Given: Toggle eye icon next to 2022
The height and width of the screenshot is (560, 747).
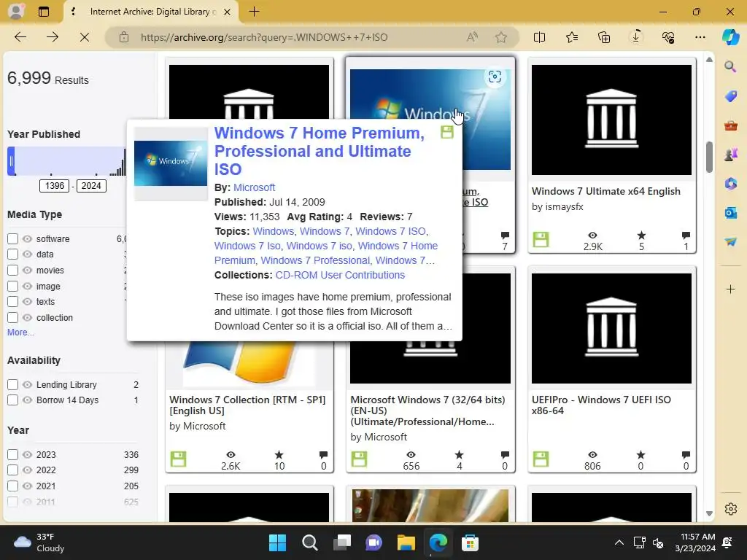Looking at the screenshot, I should (27, 470).
